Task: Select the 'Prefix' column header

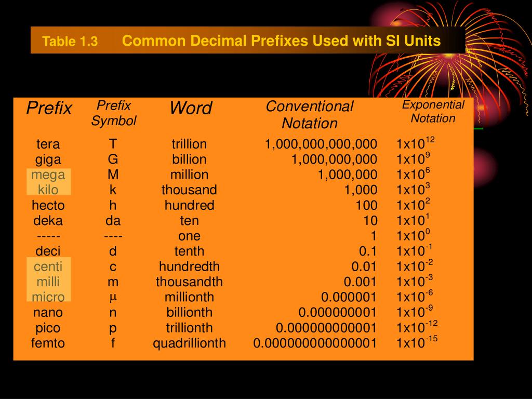Action: pyautogui.click(x=49, y=108)
